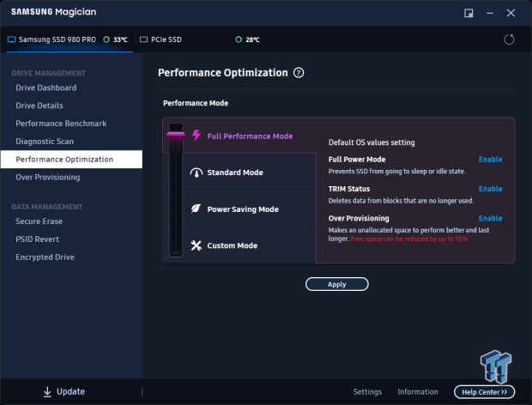Click Enable next to TRIM Status
The width and height of the screenshot is (532, 405).
coord(490,189)
